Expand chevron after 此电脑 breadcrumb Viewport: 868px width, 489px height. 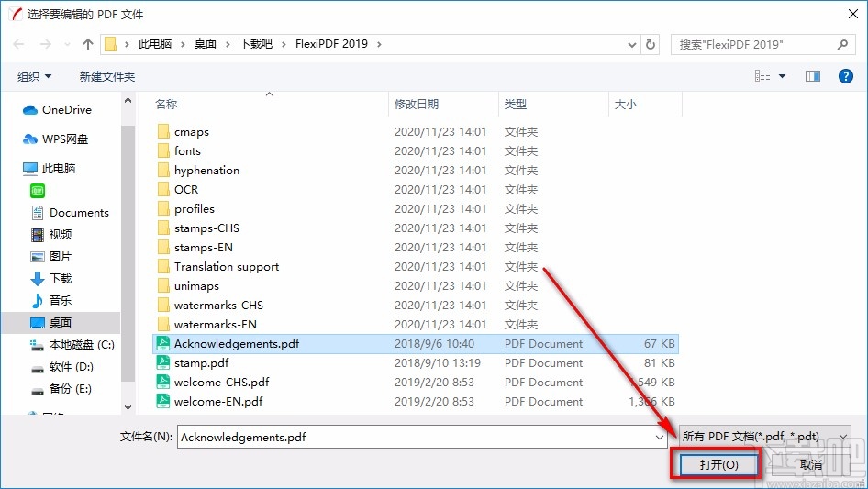point(183,44)
